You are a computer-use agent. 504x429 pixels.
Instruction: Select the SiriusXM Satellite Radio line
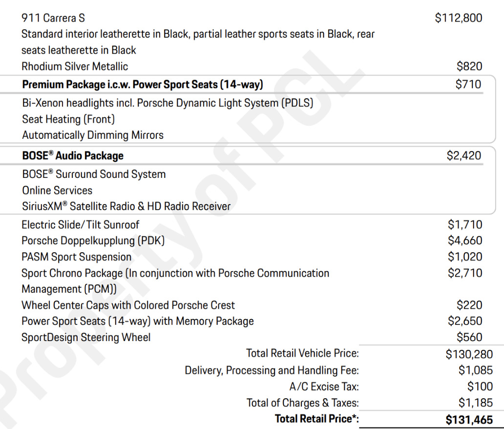(x=126, y=207)
